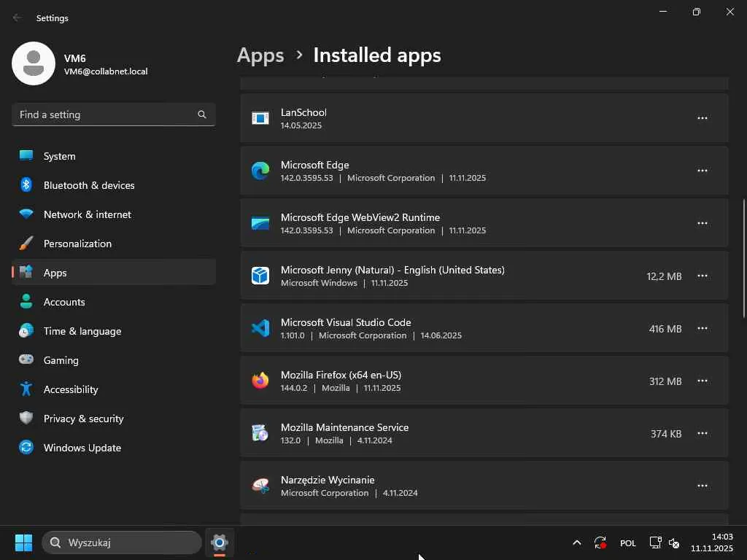Click the Find a setting search box
Viewport: 747px width, 560px height.
click(x=106, y=114)
